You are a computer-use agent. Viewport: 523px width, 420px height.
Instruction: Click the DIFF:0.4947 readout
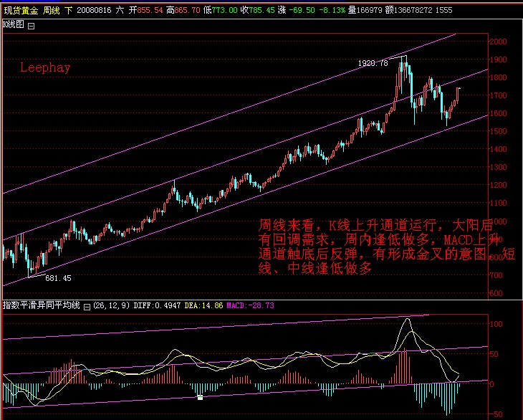157,305
